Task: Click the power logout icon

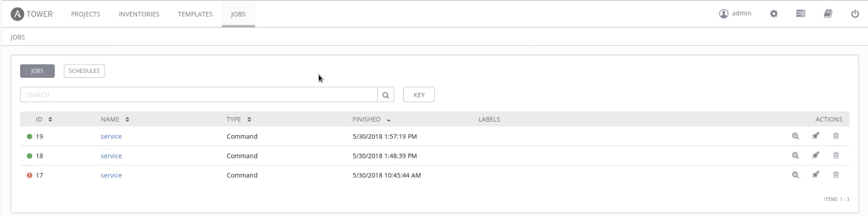Action: pyautogui.click(x=855, y=14)
